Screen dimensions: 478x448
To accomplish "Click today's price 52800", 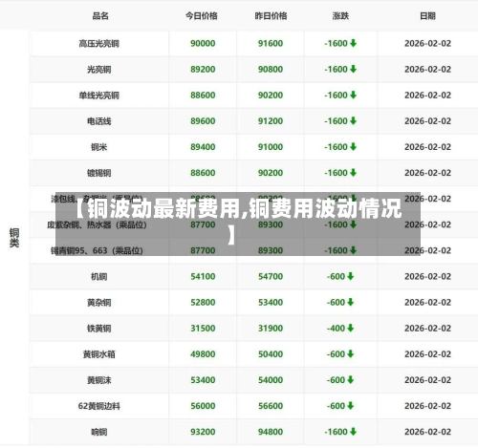I will pyautogui.click(x=203, y=302).
